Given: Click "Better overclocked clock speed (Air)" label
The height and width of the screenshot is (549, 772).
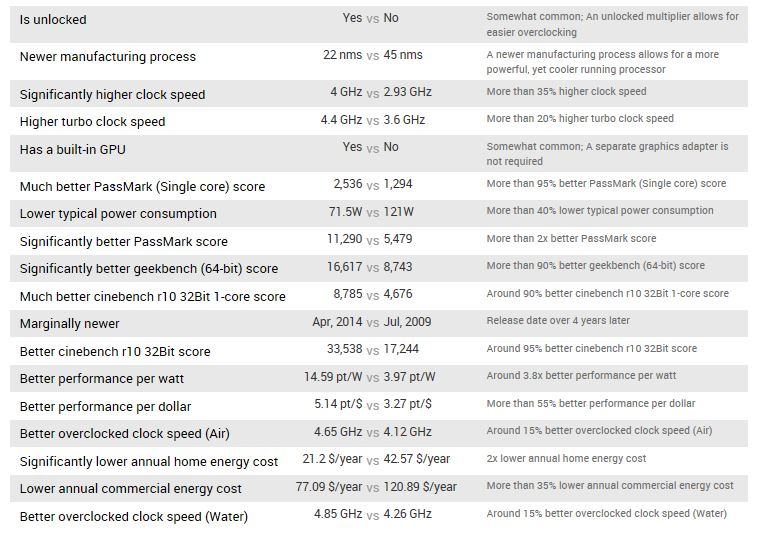Looking at the screenshot, I should coord(125,434).
